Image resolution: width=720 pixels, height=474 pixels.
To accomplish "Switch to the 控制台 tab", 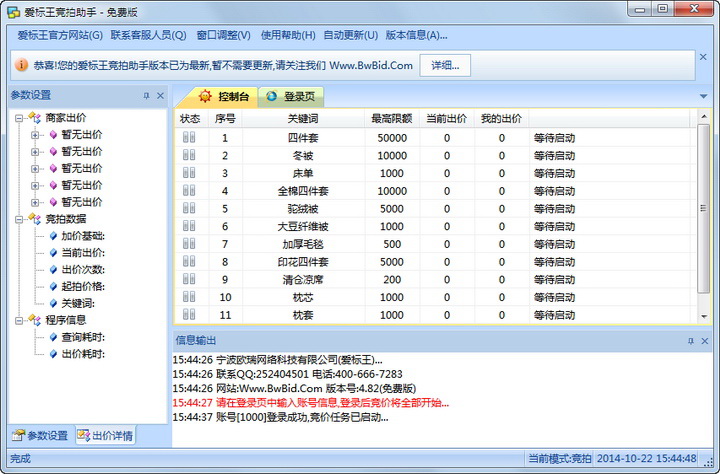I will point(222,96).
